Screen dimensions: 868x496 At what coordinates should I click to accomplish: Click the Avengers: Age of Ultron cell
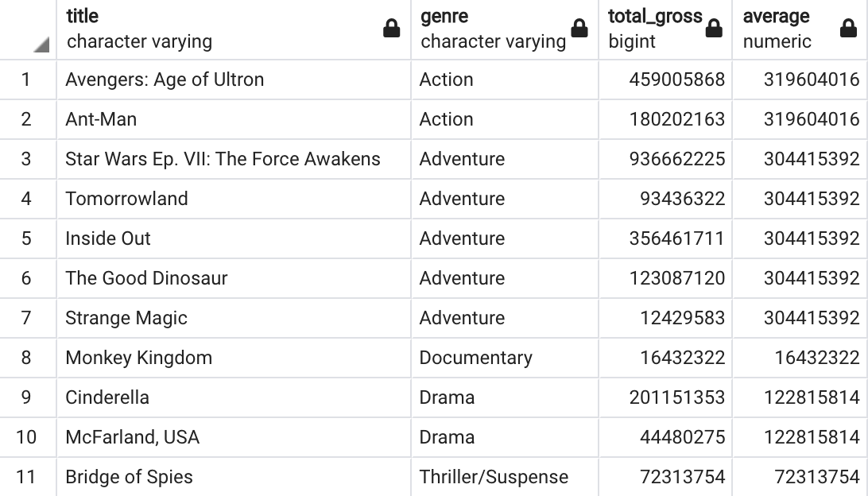click(165, 79)
